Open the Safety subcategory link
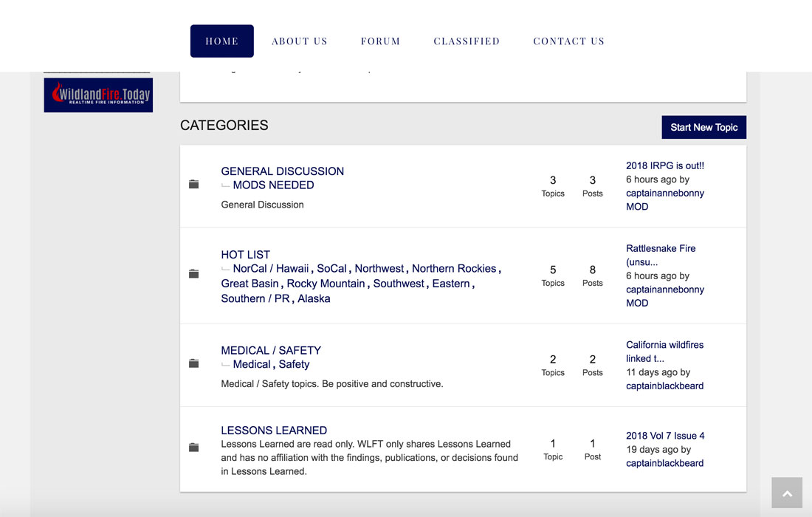This screenshot has width=812, height=517. pyautogui.click(x=294, y=365)
